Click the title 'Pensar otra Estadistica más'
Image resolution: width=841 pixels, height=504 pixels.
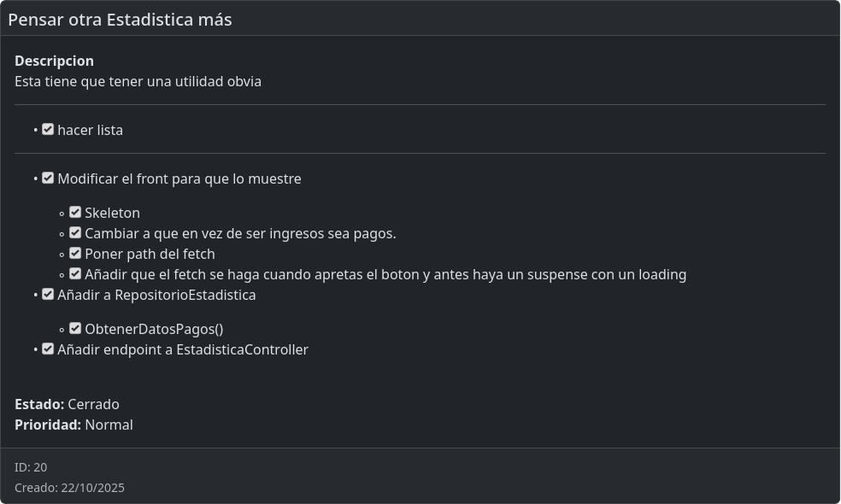pos(120,20)
